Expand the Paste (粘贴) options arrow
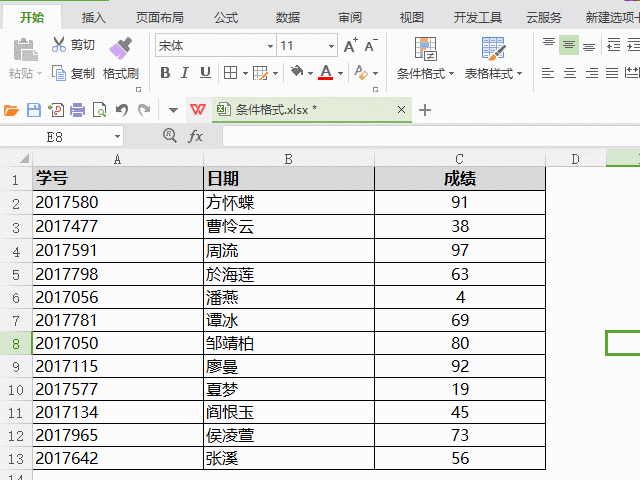Image resolution: width=640 pixels, height=480 pixels. point(40,74)
